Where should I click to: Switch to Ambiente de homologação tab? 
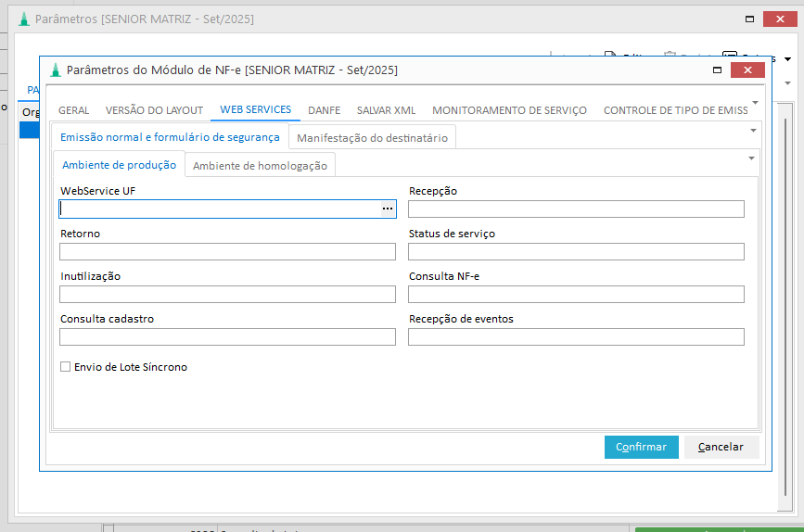(x=260, y=166)
